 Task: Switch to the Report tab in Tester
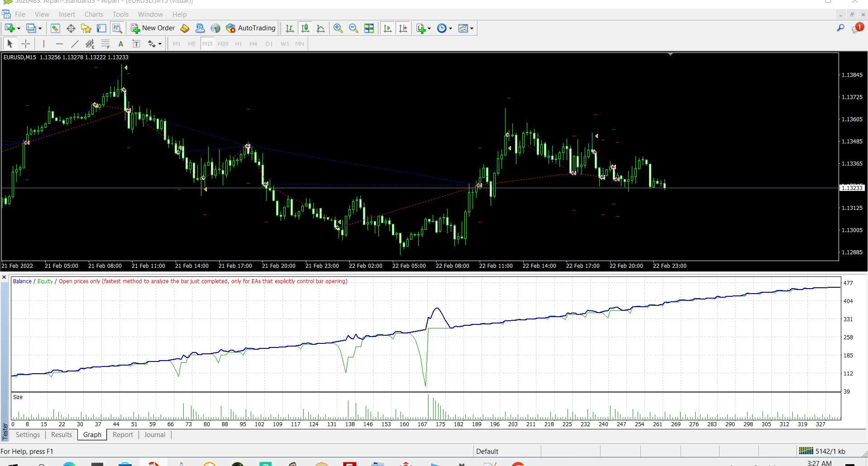tap(123, 435)
